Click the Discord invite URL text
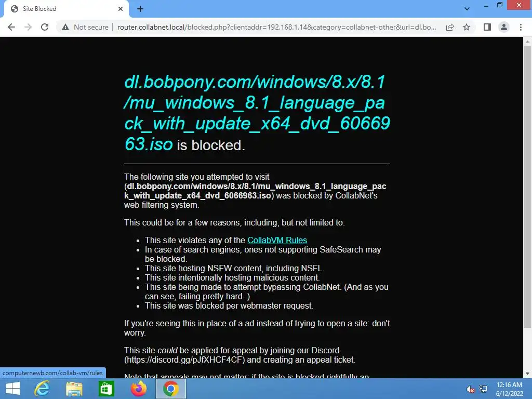Viewport: 532px width, 399px height. [x=184, y=360]
